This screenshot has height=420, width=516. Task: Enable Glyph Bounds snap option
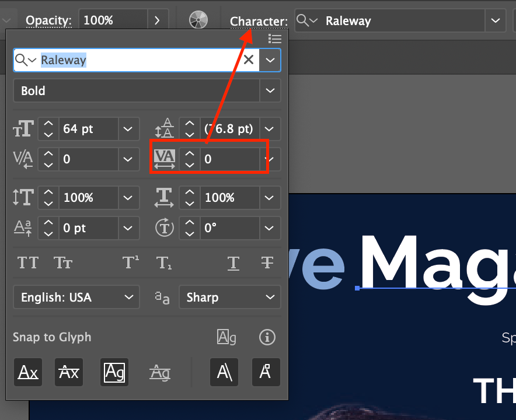coord(114,372)
